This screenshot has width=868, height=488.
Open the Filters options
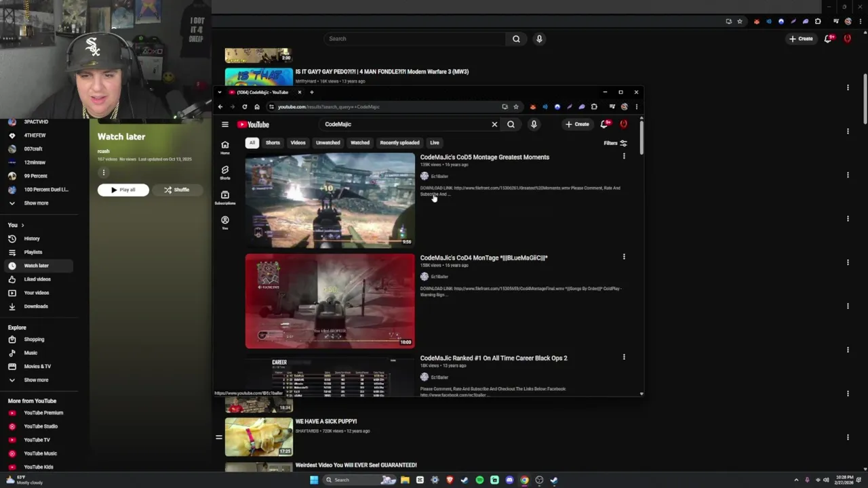(615, 143)
